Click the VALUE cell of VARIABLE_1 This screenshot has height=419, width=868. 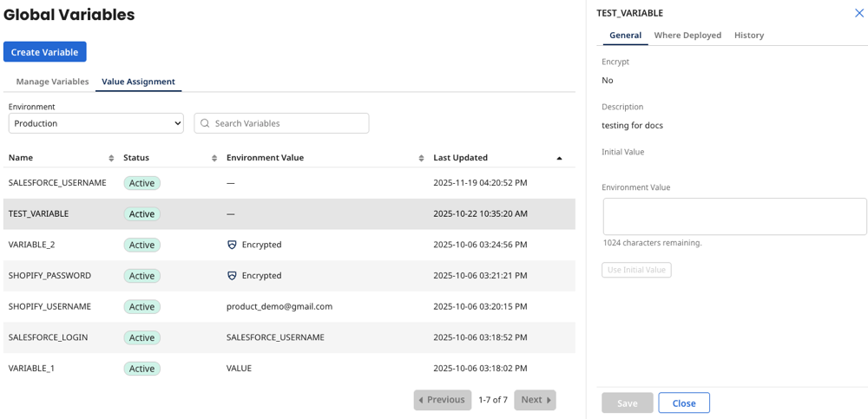point(240,369)
